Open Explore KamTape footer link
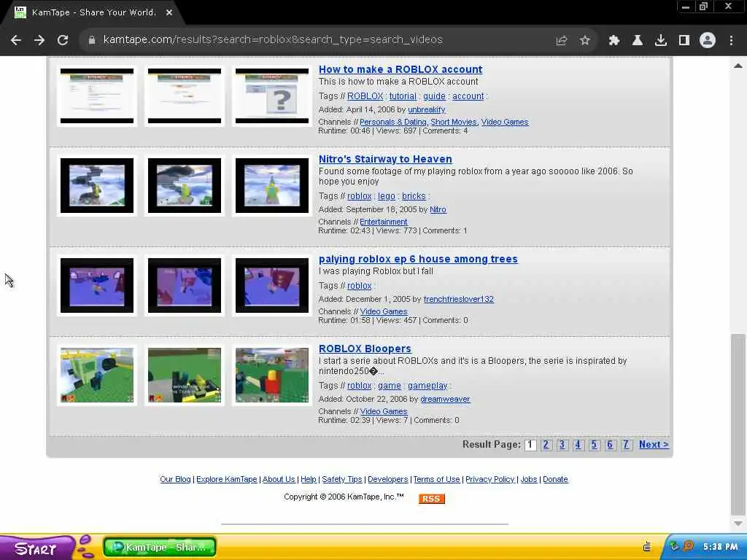747x560 pixels. pos(226,480)
